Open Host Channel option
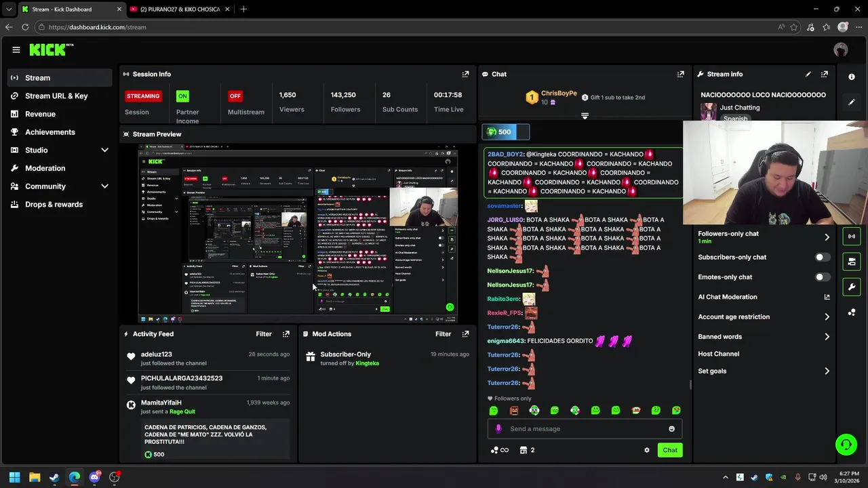 pyautogui.click(x=718, y=354)
